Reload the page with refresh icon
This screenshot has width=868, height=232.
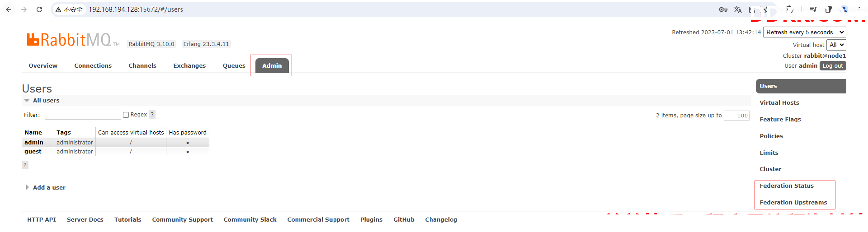pos(39,9)
